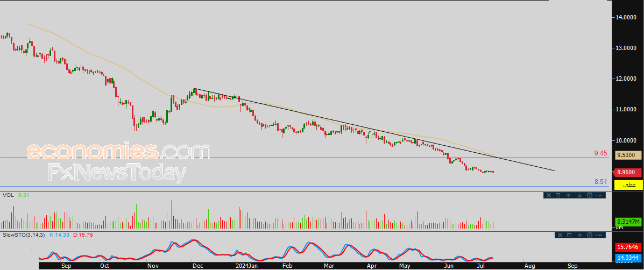Move the VOL panel up
Screen dimensions: 644x270
coord(569,195)
